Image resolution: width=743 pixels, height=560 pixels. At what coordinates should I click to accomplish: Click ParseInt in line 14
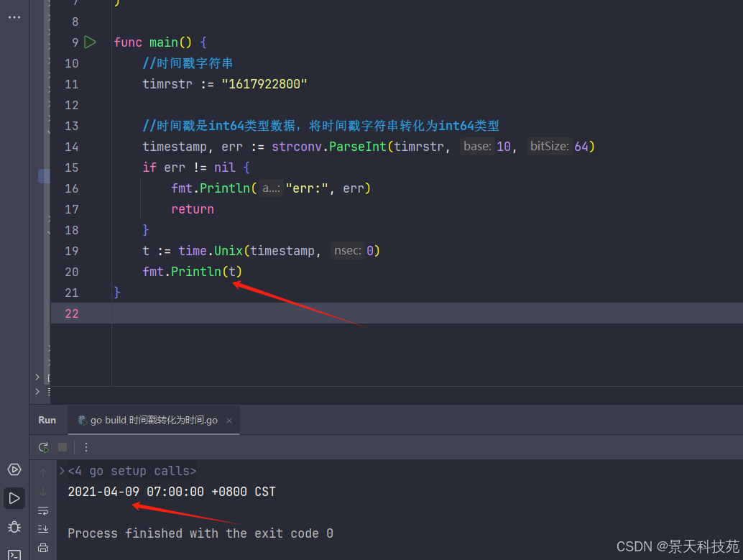tap(358, 147)
